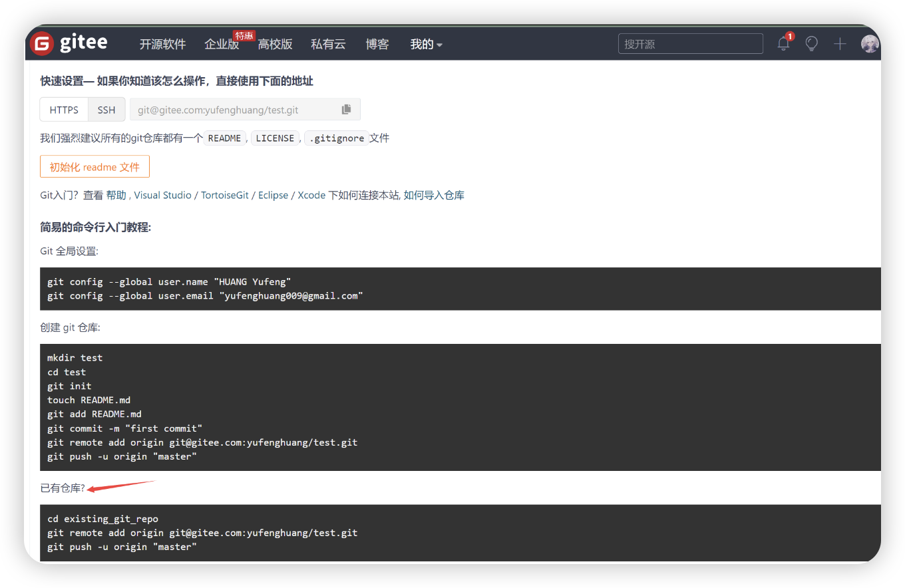The width and height of the screenshot is (905, 588).
Task: Click the 初始化 readme 文件 button
Action: (x=94, y=167)
